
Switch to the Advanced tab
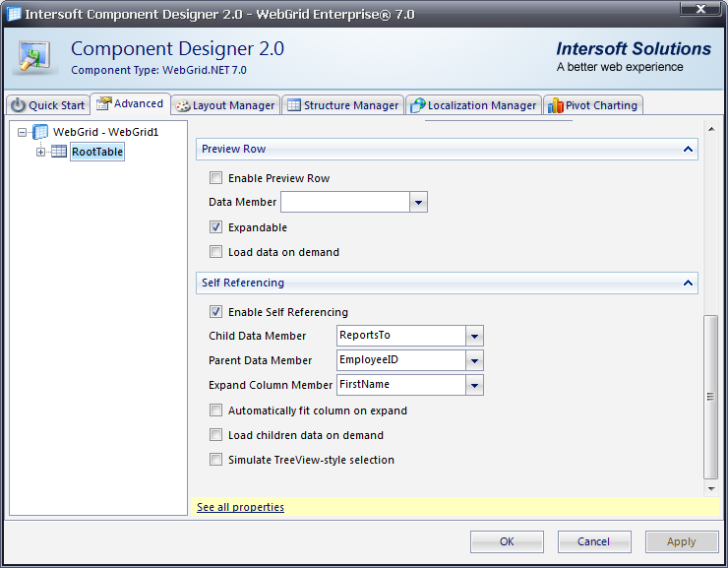pyautogui.click(x=129, y=104)
